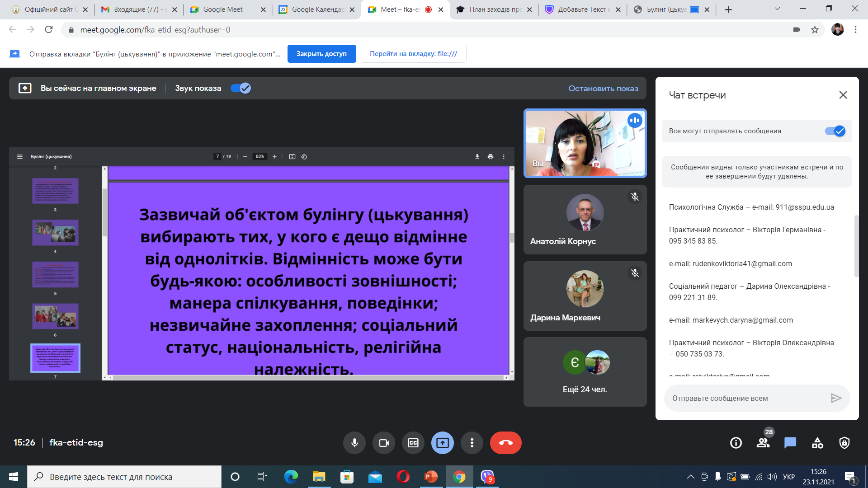
Task: Click the PDF zoom percentage field
Action: [260, 157]
